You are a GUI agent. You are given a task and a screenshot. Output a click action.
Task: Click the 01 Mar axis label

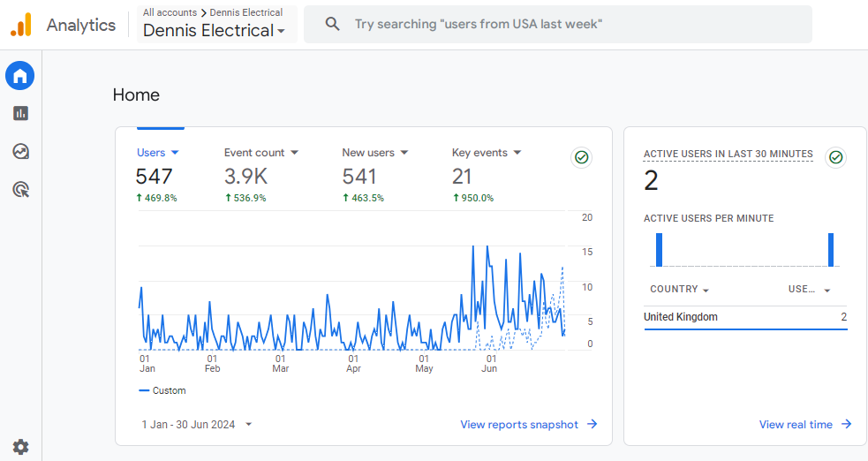(x=281, y=364)
